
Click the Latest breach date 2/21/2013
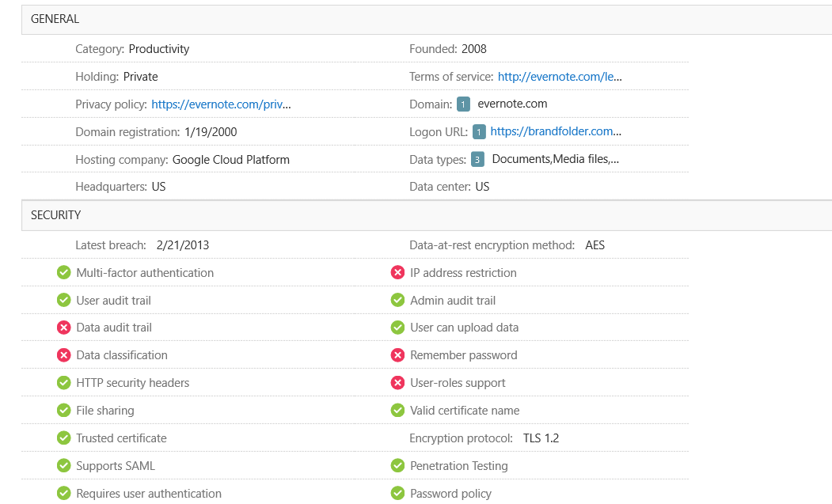(x=183, y=245)
